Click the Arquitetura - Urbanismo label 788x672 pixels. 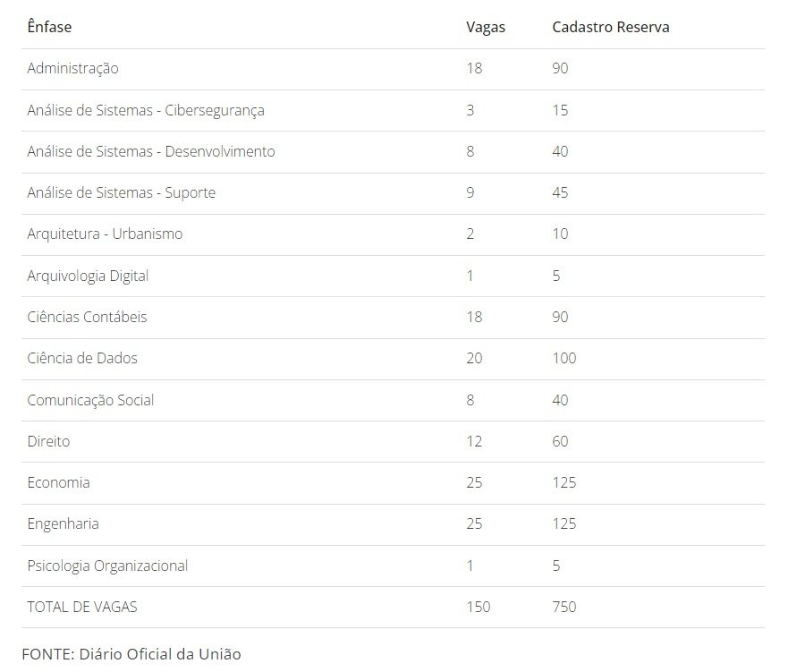point(105,234)
